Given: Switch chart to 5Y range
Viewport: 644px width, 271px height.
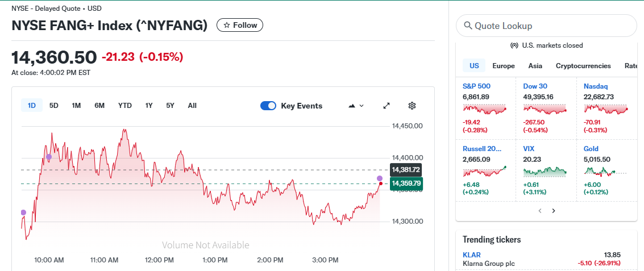Looking at the screenshot, I should tap(170, 105).
